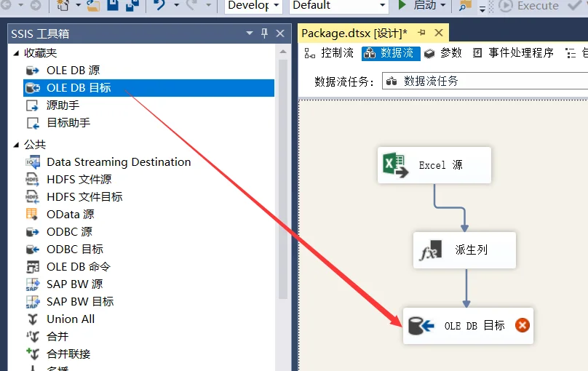Click the database icon on OLE DB 目标 component

coord(421,325)
